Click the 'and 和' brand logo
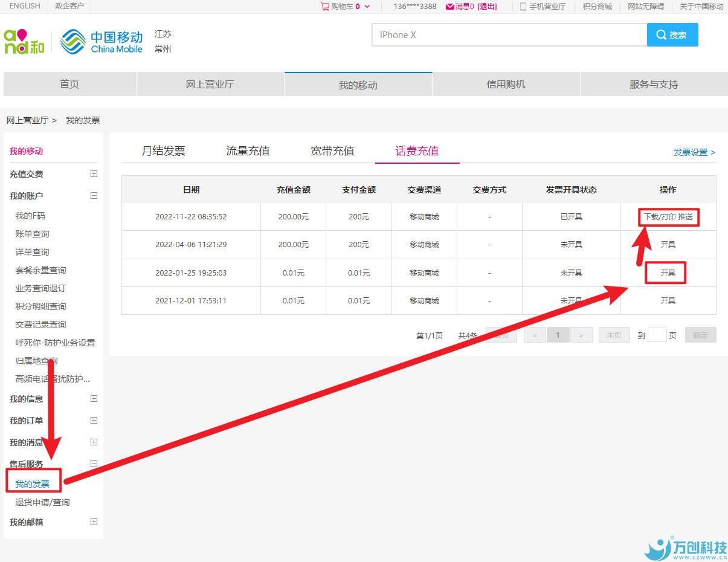 (x=24, y=41)
